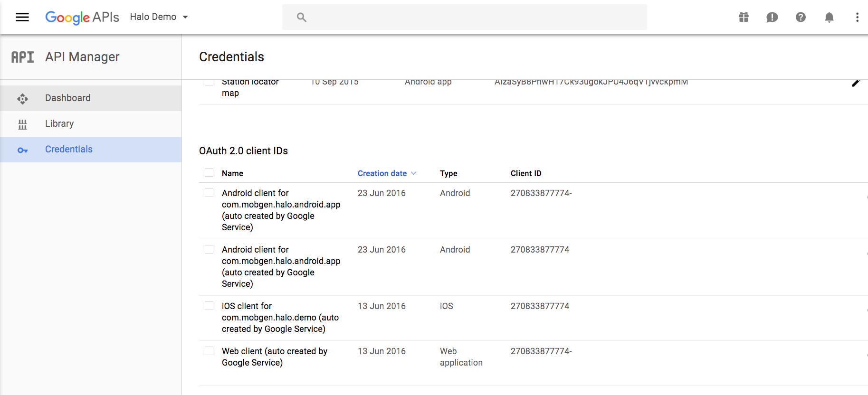
Task: Click the API Manager logo icon
Action: pos(23,57)
